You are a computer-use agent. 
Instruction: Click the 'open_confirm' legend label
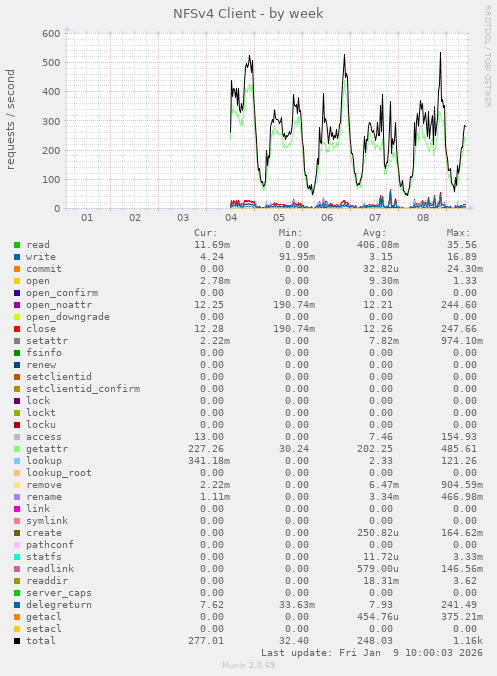[x=62, y=293]
